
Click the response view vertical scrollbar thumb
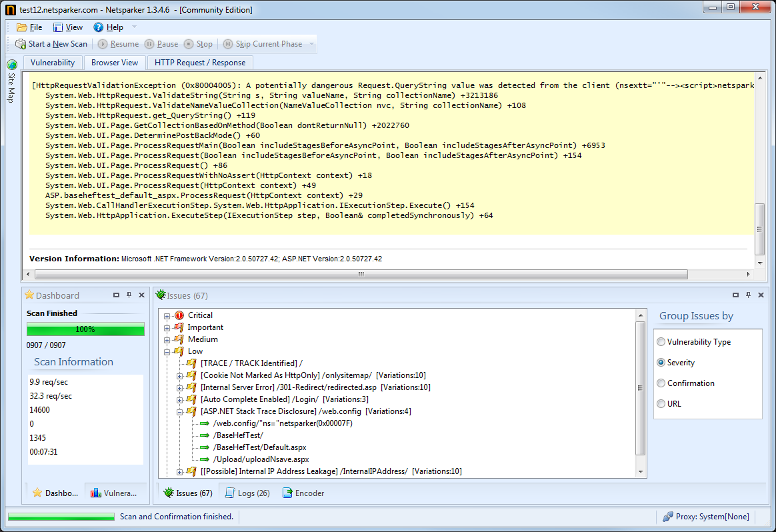click(759, 229)
